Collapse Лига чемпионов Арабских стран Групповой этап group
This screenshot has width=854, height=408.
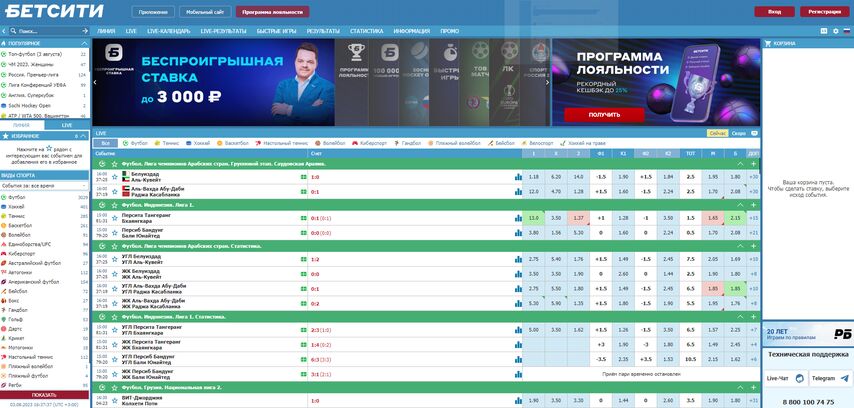[740, 163]
